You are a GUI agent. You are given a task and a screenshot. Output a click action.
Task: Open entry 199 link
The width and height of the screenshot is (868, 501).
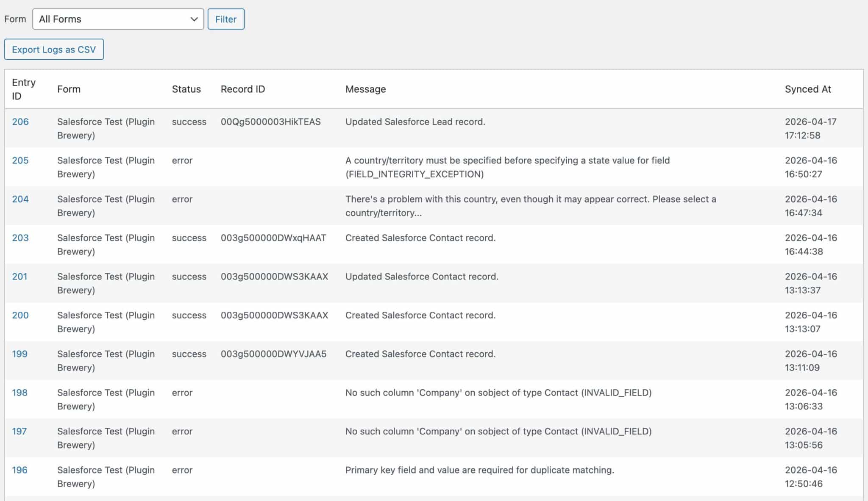tap(19, 354)
